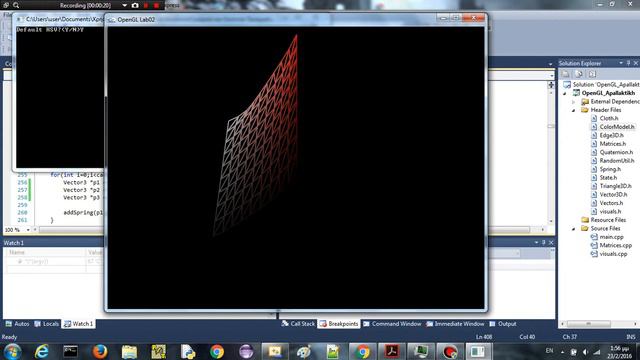
Task: Open Edge3D.h header file
Action: click(x=611, y=135)
